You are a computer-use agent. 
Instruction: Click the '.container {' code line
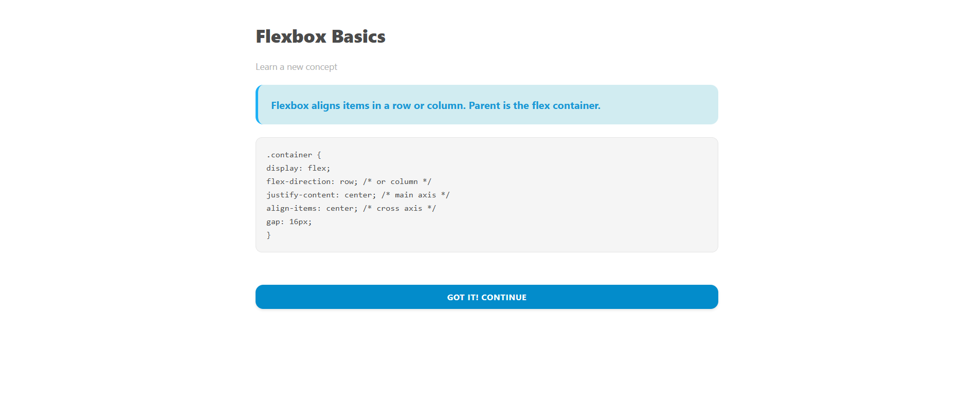[x=294, y=155]
